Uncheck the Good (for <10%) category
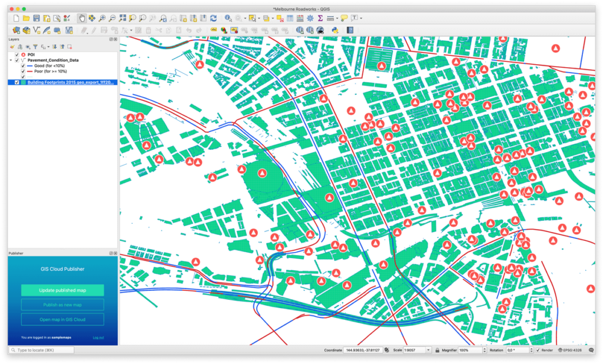The height and width of the screenshot is (364, 603). pos(23,66)
